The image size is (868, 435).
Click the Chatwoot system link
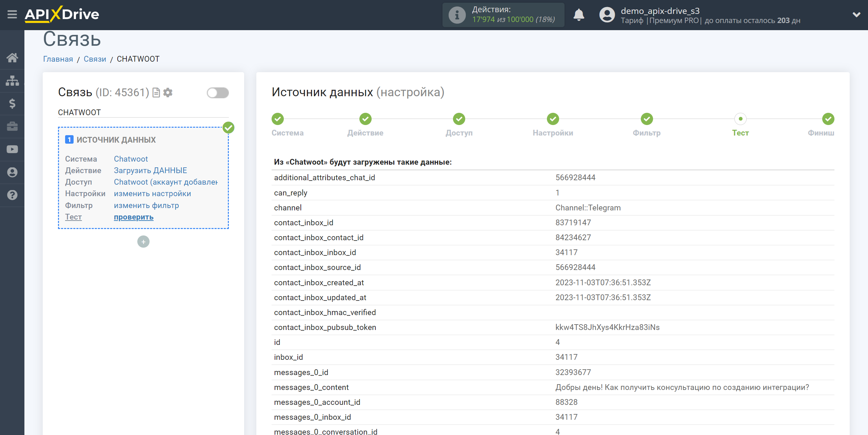pos(131,159)
